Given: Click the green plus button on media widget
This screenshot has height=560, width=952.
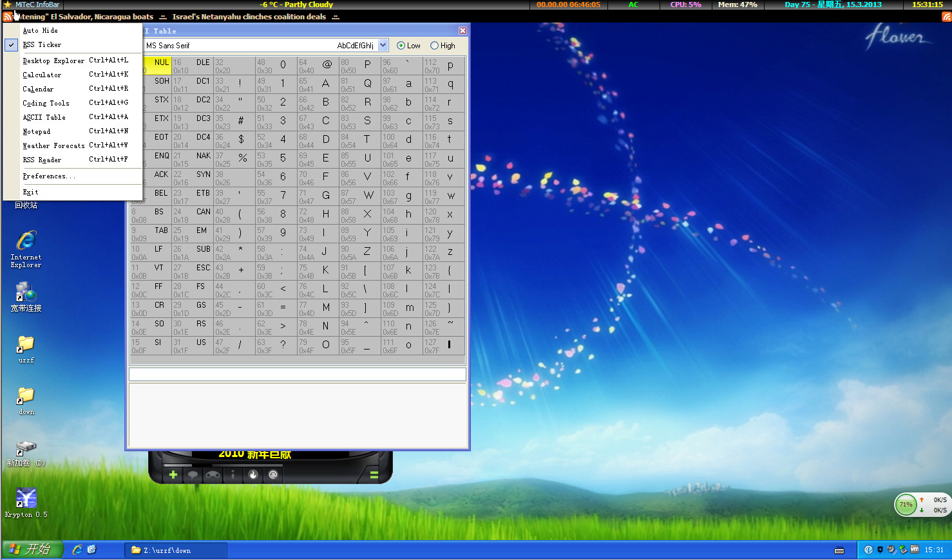Looking at the screenshot, I should coord(173,475).
